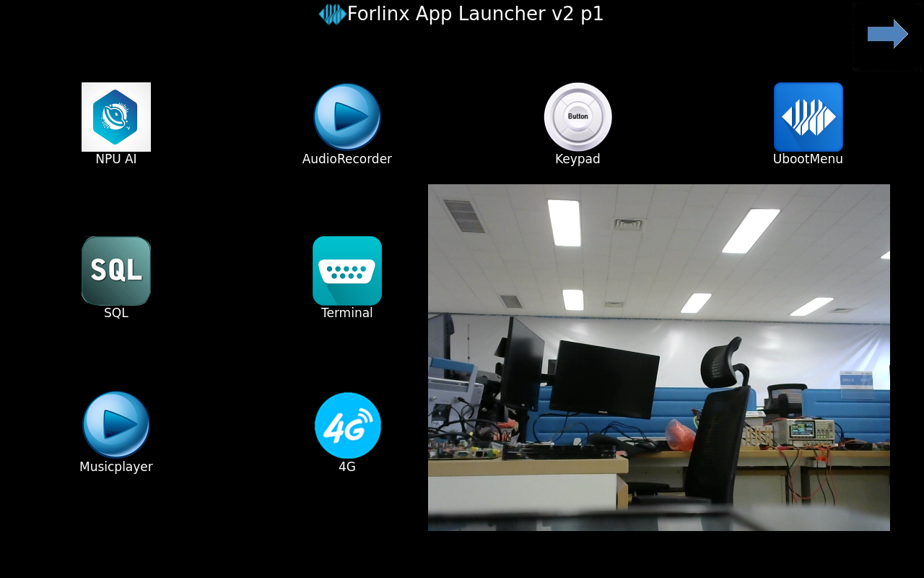The width and height of the screenshot is (924, 578).
Task: Select the "Terminal" text label
Action: pyautogui.click(x=347, y=313)
